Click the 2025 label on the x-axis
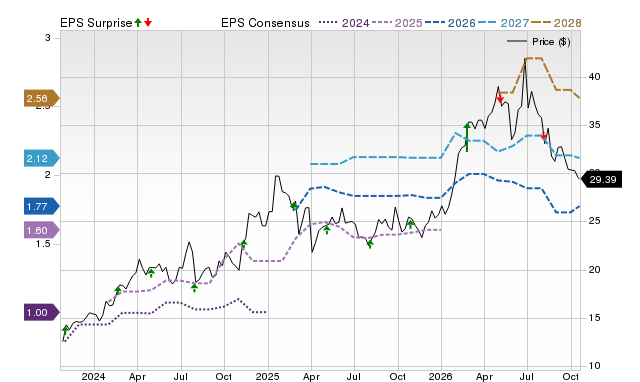 coord(267,376)
